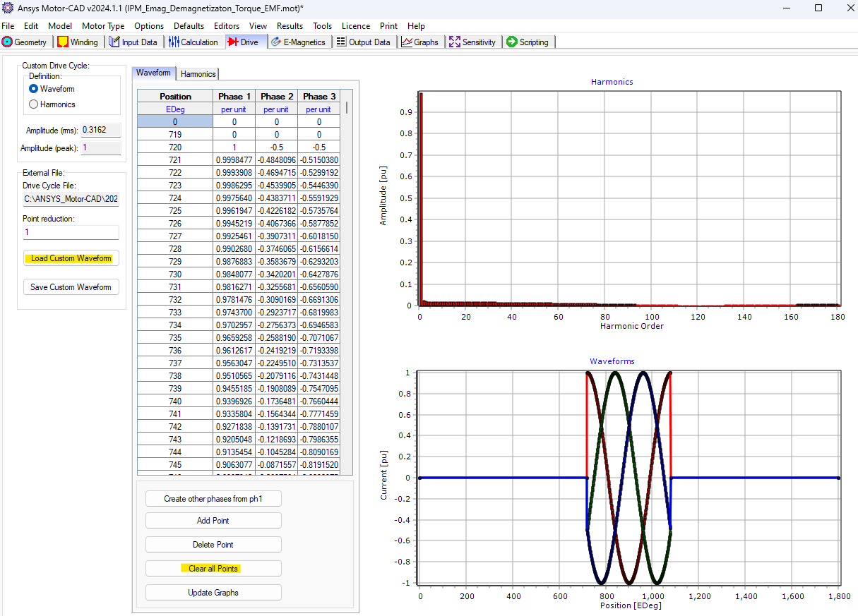
Task: Click Phase 1 cell 0.9998477
Action: pyautogui.click(x=234, y=160)
